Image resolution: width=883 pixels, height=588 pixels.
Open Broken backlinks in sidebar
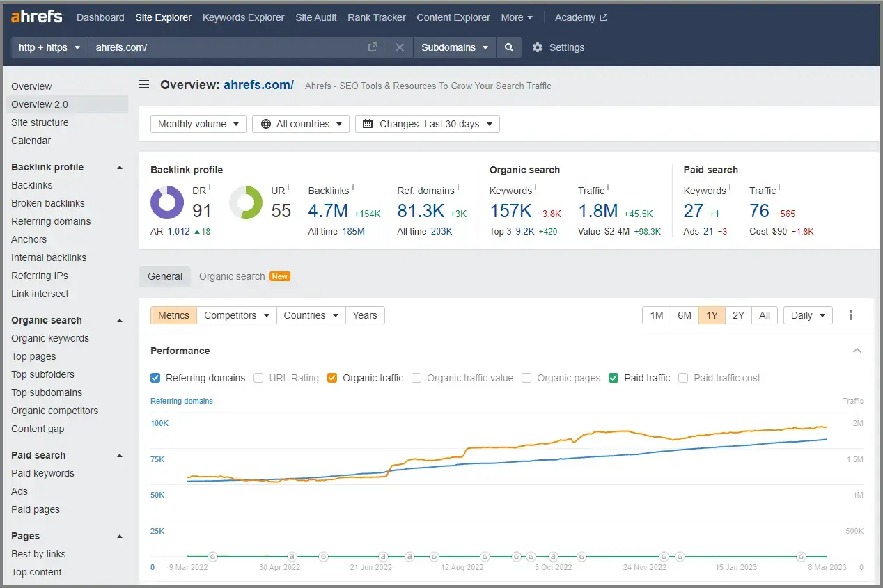pos(48,203)
